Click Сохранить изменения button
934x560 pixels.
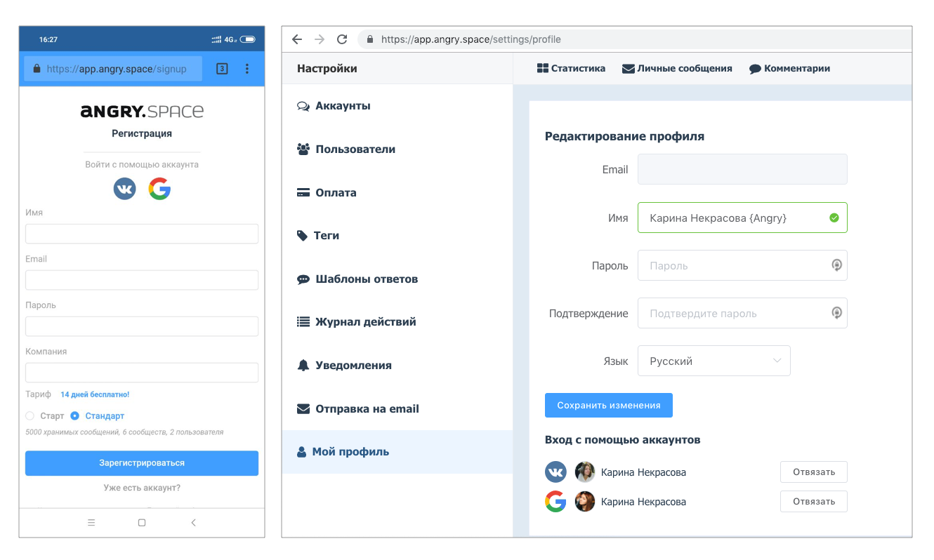[609, 405]
